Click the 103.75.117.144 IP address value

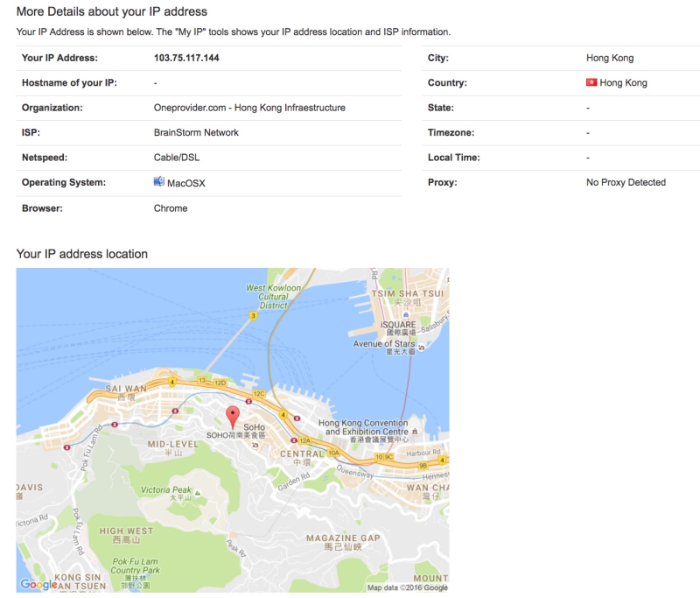(186, 58)
